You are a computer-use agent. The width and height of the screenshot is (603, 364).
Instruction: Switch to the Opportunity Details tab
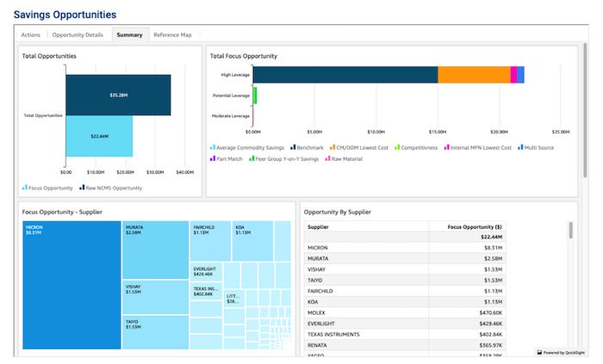tap(78, 35)
